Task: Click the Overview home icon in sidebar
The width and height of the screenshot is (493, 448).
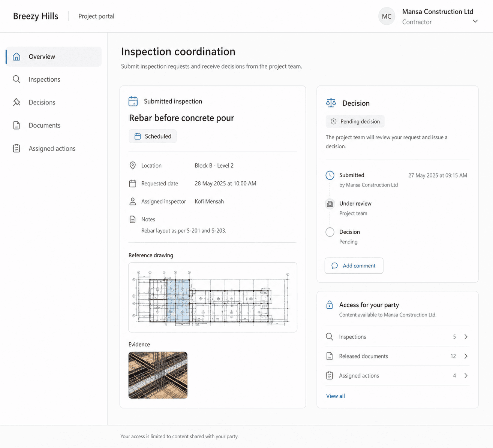Action: click(16, 57)
